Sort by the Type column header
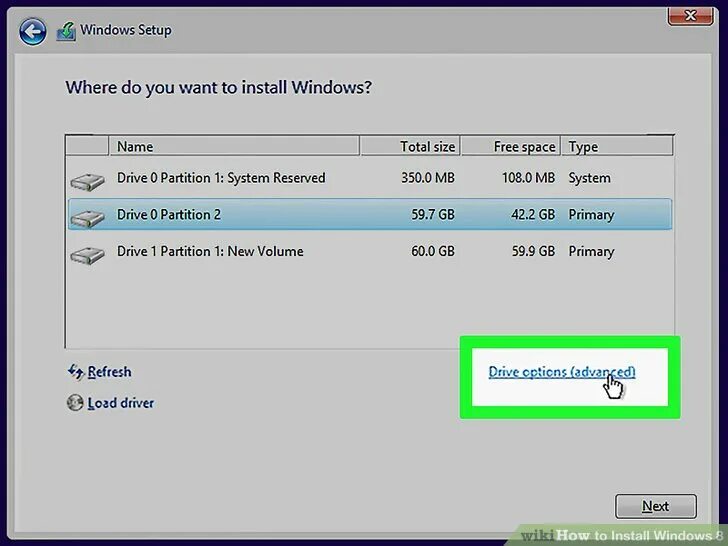 point(617,146)
